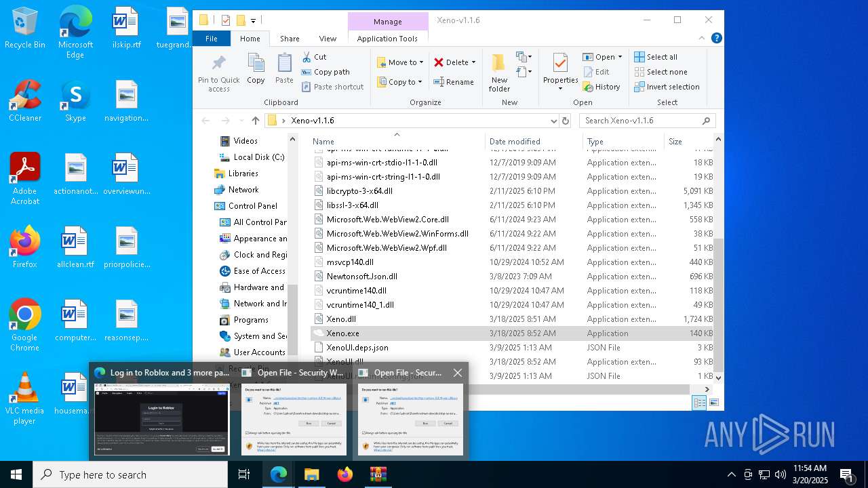This screenshot has width=868, height=488.
Task: Open the Recycle Bin desktop icon
Action: point(25,28)
